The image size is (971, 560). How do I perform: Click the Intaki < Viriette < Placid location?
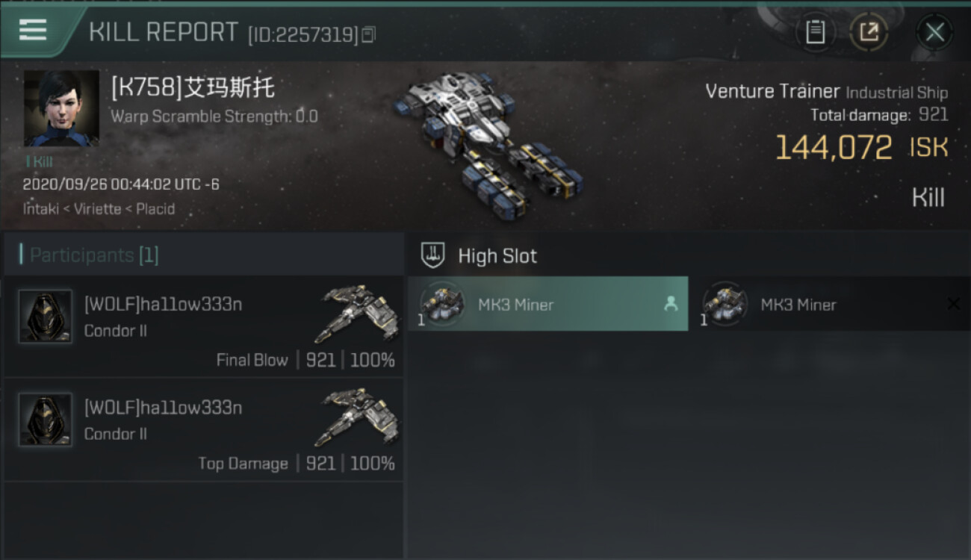[99, 209]
